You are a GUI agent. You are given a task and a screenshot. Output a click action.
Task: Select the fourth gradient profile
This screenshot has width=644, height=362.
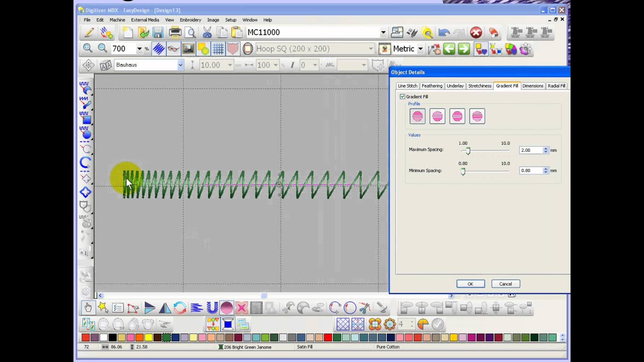477,117
